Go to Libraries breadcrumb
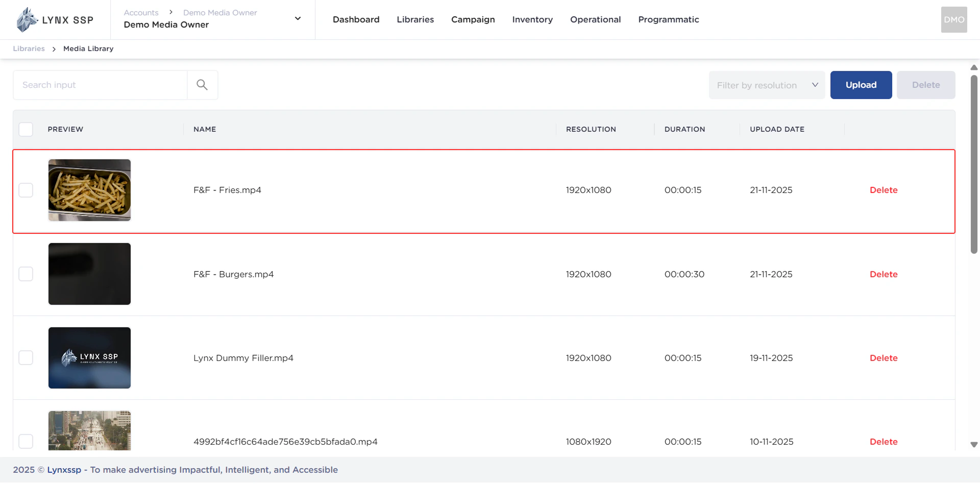 point(29,49)
